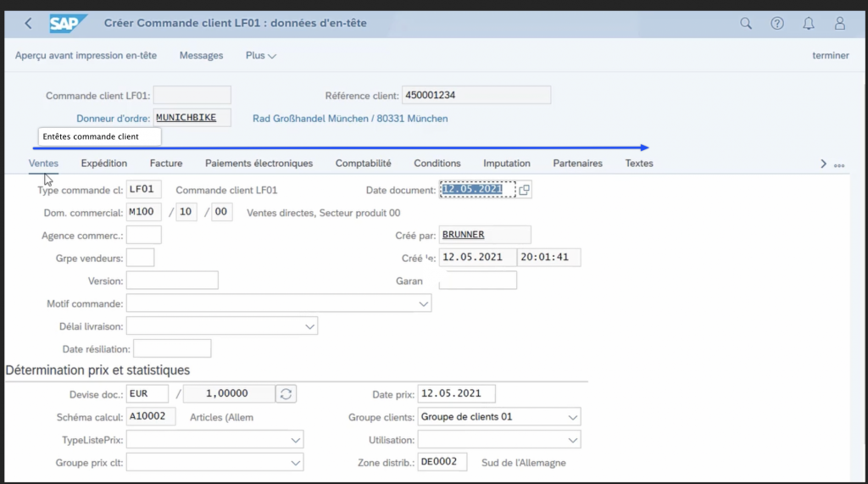The height and width of the screenshot is (484, 868).
Task: Expand the Groupe clients dropdown
Action: (572, 417)
